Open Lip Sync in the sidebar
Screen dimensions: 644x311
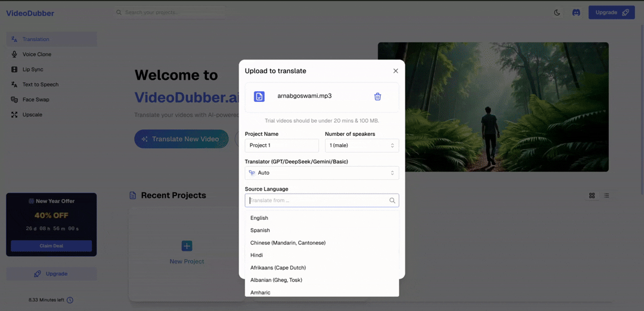click(52, 69)
